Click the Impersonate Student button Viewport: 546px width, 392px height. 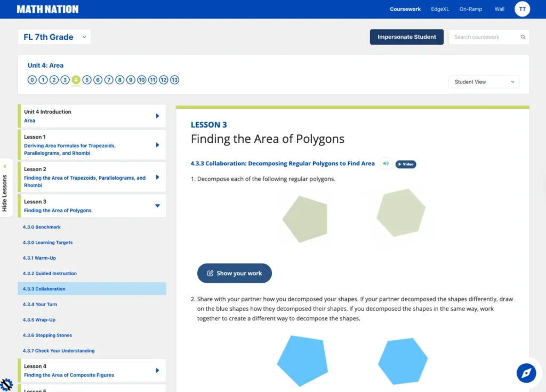click(406, 37)
